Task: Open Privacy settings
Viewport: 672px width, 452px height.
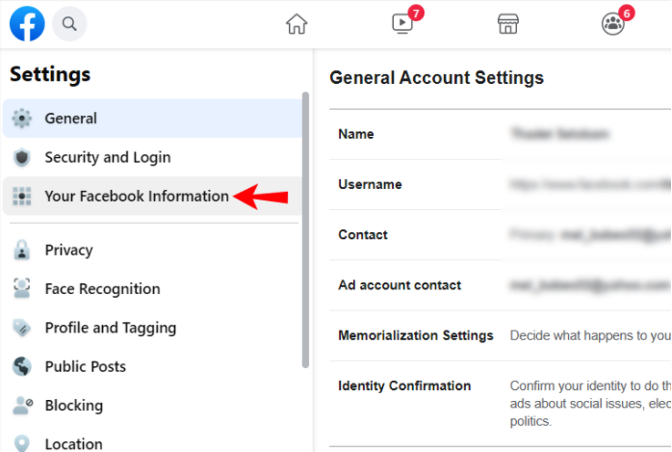Action: (x=153, y=250)
